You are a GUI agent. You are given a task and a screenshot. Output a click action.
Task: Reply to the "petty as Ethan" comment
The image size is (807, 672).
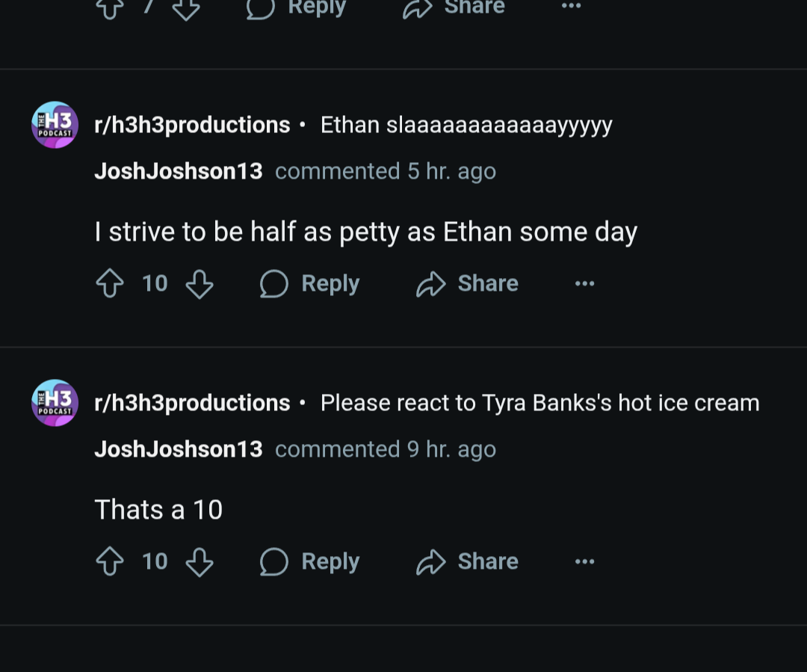[x=310, y=284]
